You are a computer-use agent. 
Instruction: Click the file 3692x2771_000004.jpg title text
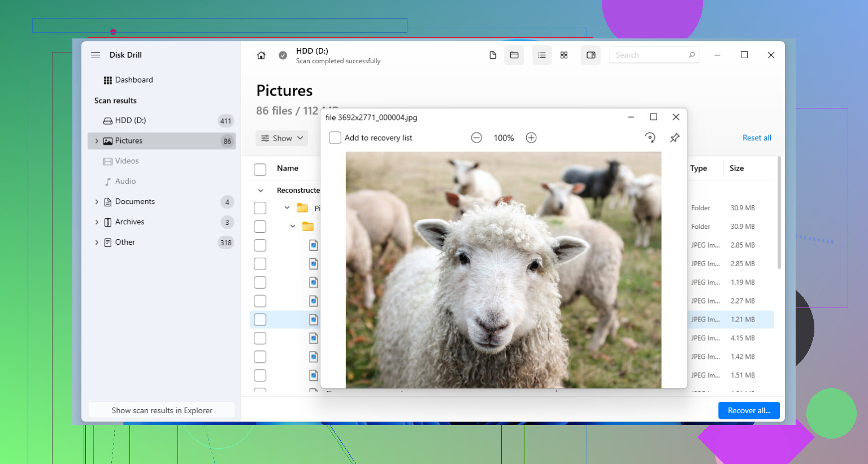[x=371, y=118]
